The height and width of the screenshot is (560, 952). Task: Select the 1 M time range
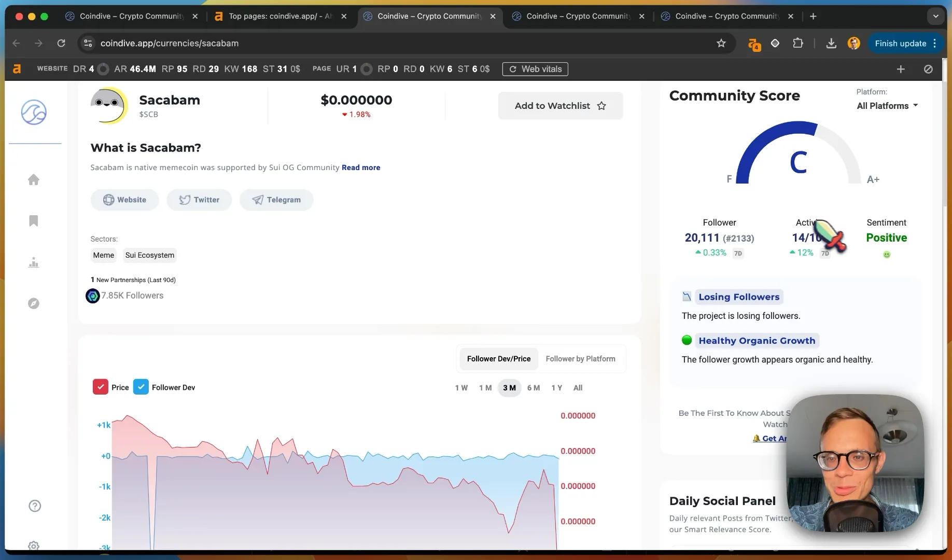485,388
